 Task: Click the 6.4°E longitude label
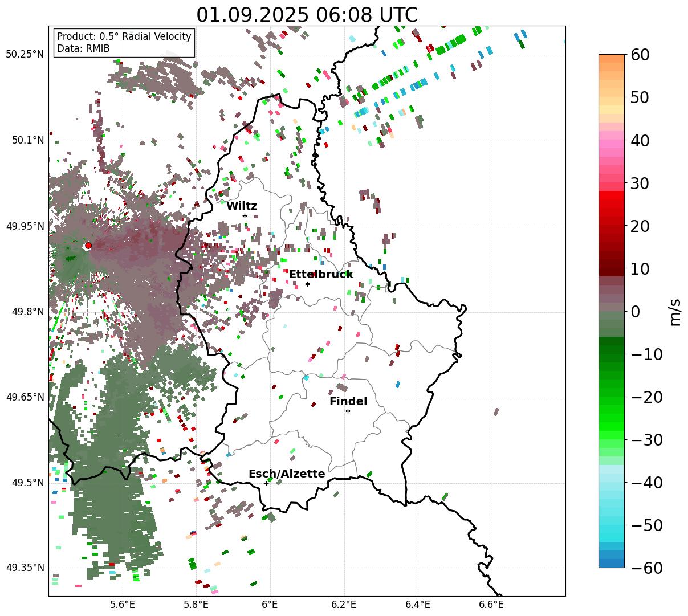click(418, 605)
